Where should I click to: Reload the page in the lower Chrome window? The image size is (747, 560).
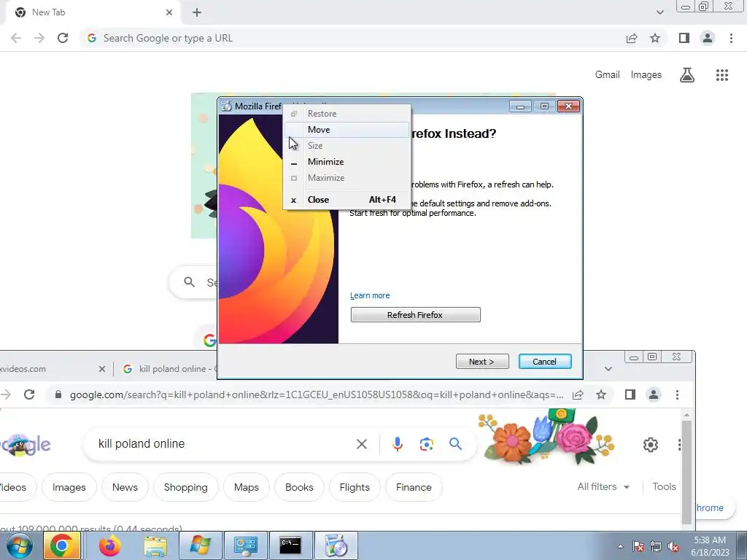(x=29, y=394)
